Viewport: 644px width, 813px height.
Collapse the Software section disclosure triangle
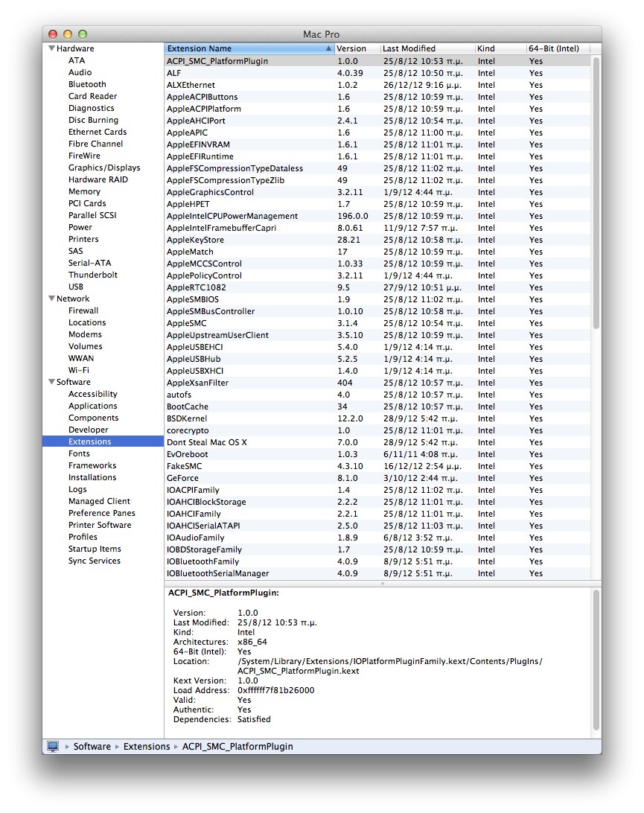coord(51,382)
